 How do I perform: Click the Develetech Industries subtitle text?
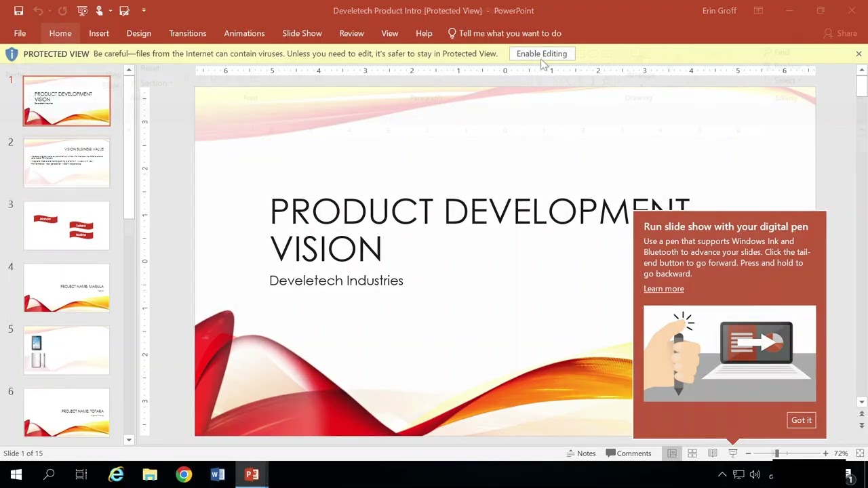point(336,281)
